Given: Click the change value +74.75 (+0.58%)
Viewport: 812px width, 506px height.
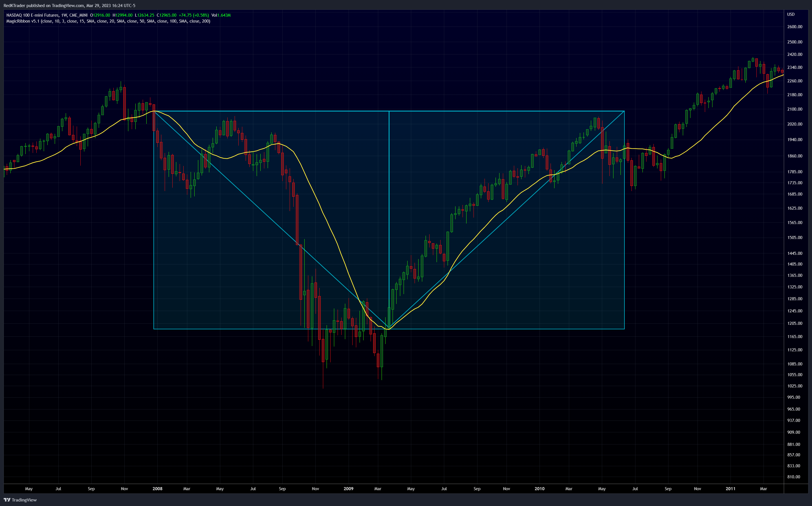Looking at the screenshot, I should [x=194, y=15].
